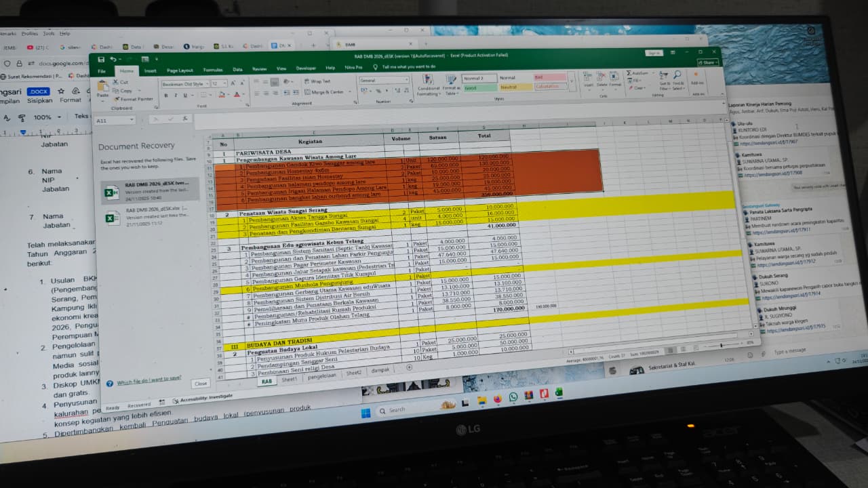The height and width of the screenshot is (488, 868).
Task: Open the Name Box dropdown showing A11
Action: (x=132, y=121)
